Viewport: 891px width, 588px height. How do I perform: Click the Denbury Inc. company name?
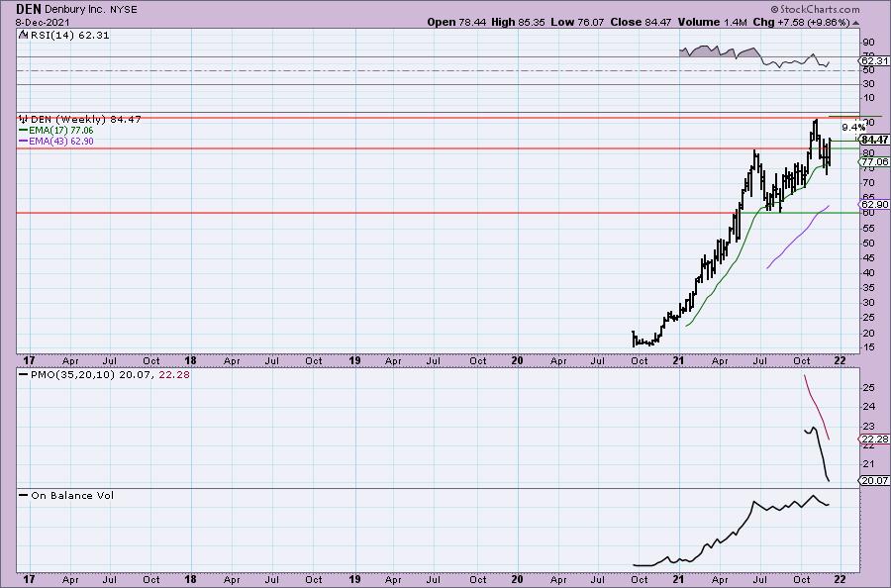coord(75,10)
